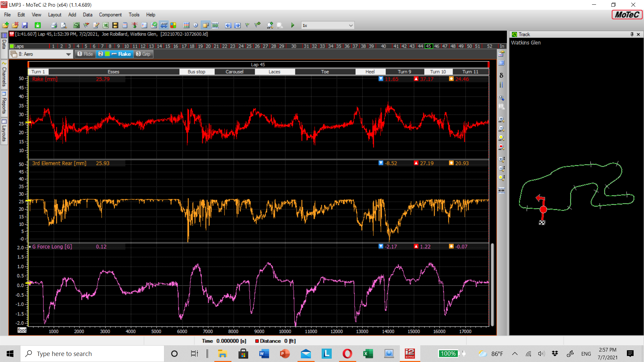Click the Carousel track section label
Viewport: 644px width, 362px height.
pos(234,72)
